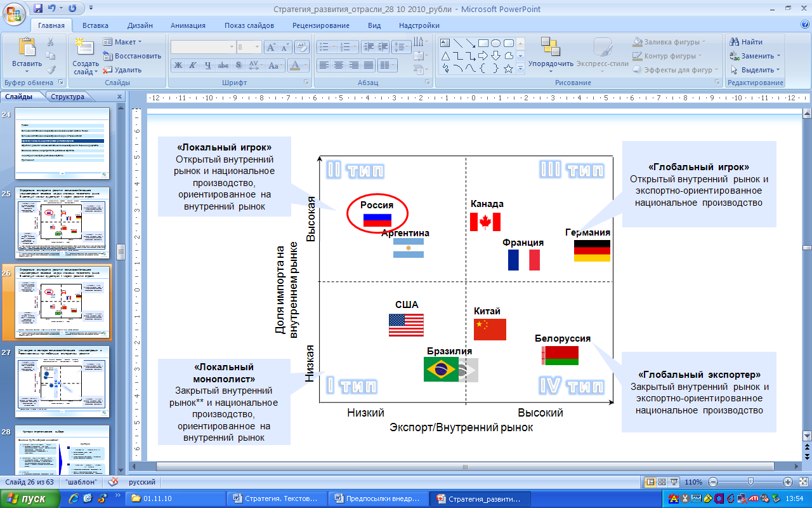Customize Quick Access Toolbar dropdown
Viewport: 812px width, 508px height.
point(91,8)
